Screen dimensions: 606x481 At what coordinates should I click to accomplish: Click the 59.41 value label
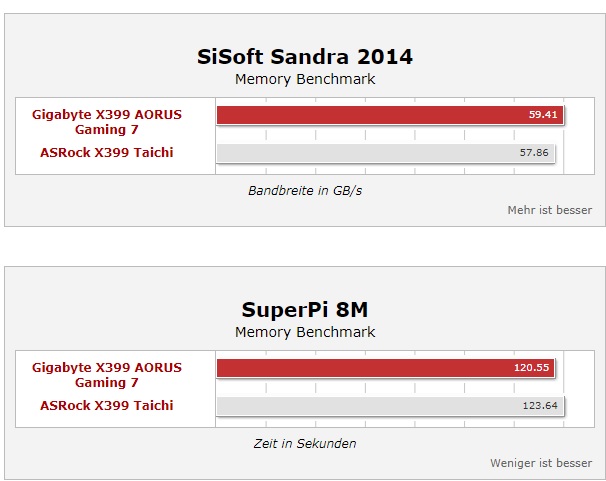pyautogui.click(x=543, y=115)
